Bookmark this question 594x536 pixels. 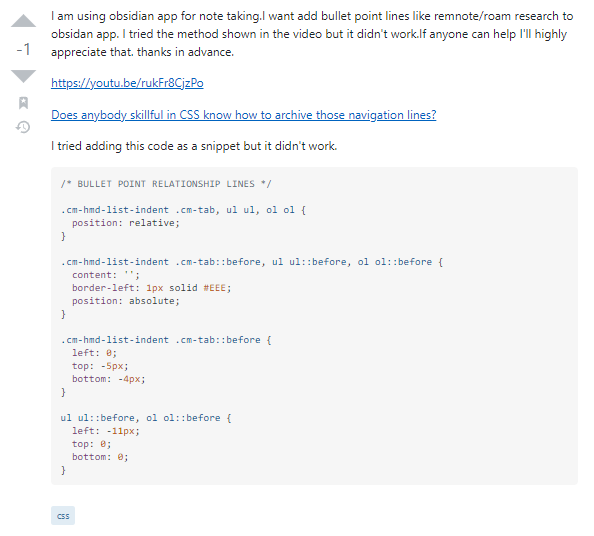[23, 103]
